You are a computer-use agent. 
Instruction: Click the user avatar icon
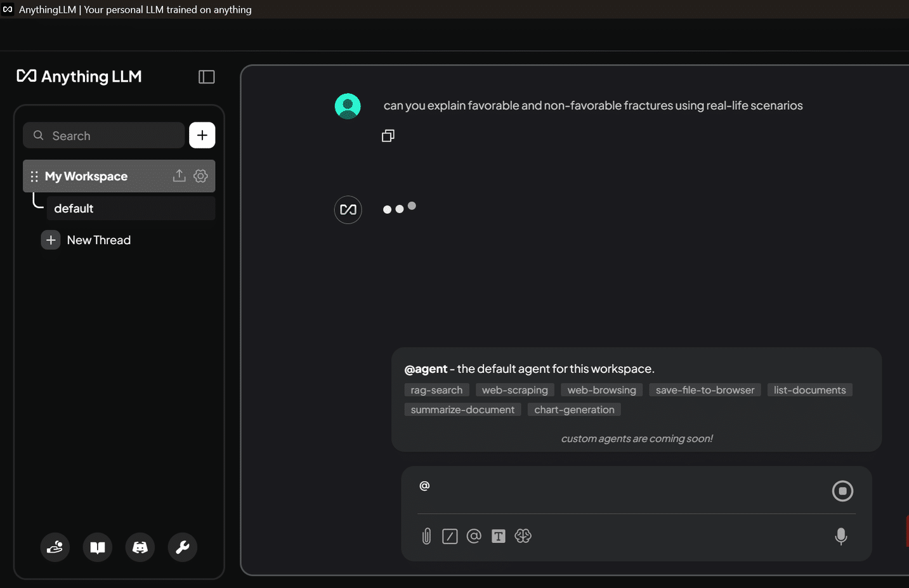[x=348, y=106]
